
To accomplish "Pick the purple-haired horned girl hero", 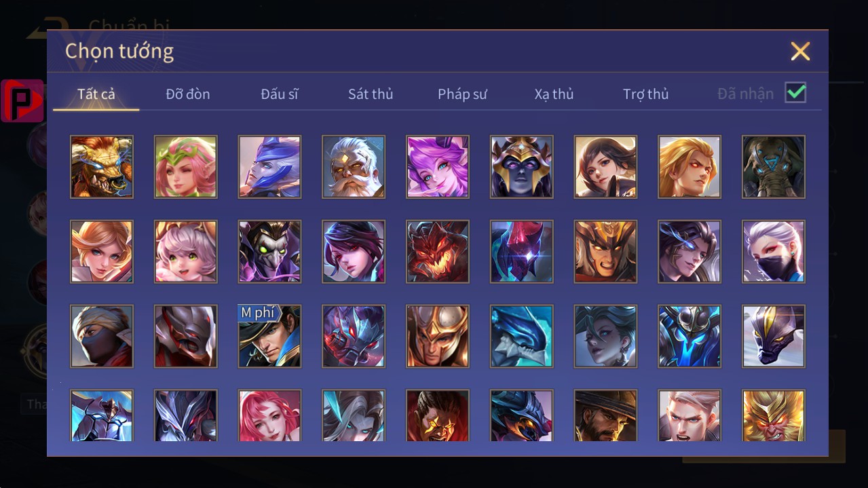I will 438,167.
